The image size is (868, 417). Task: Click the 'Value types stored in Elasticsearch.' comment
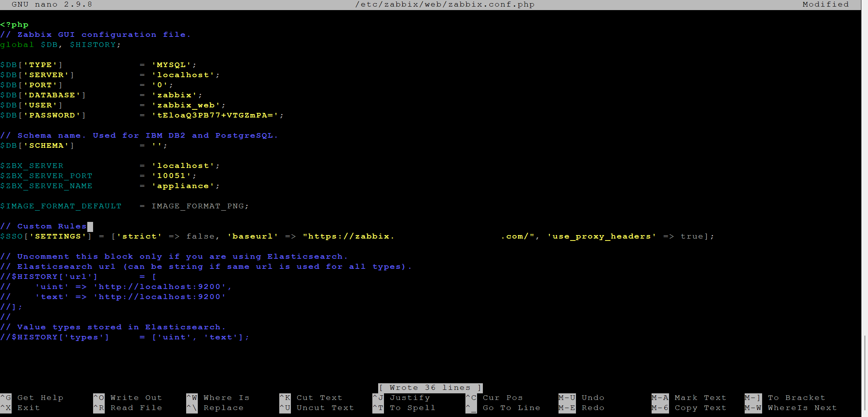coord(113,327)
